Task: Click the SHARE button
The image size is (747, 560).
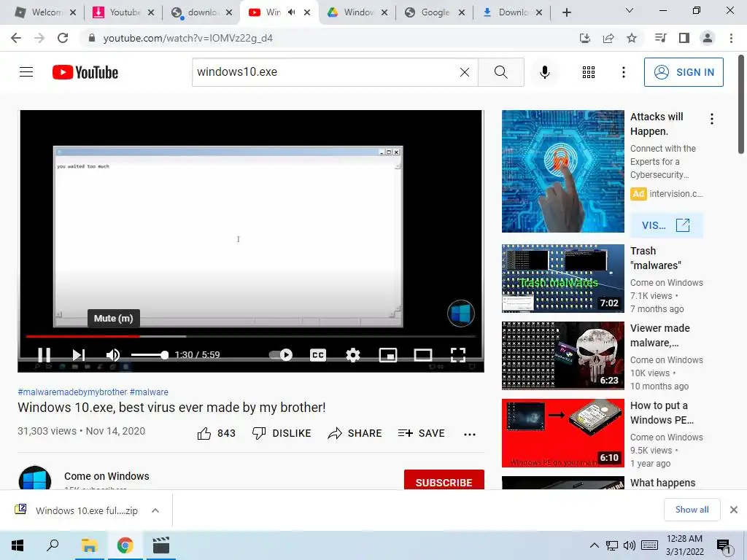Action: click(x=355, y=433)
